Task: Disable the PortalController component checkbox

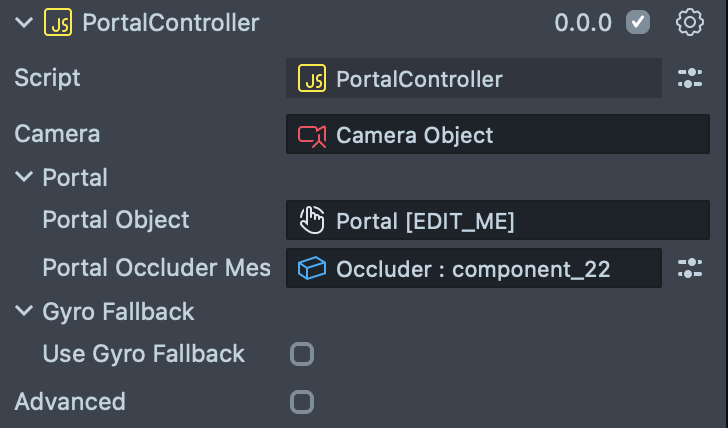Action: point(638,22)
